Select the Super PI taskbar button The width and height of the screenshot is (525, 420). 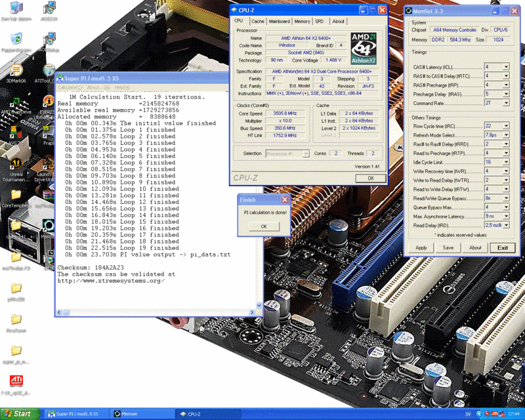pyautogui.click(x=77, y=414)
